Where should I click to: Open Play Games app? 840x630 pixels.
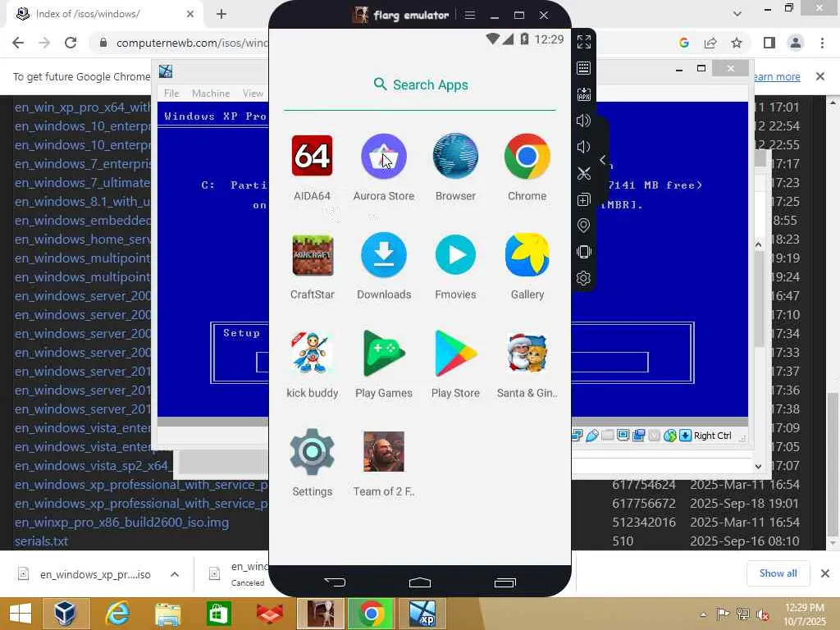pos(384,354)
